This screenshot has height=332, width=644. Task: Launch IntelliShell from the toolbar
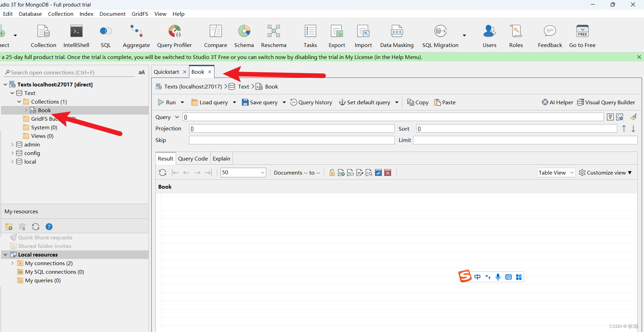click(x=76, y=36)
